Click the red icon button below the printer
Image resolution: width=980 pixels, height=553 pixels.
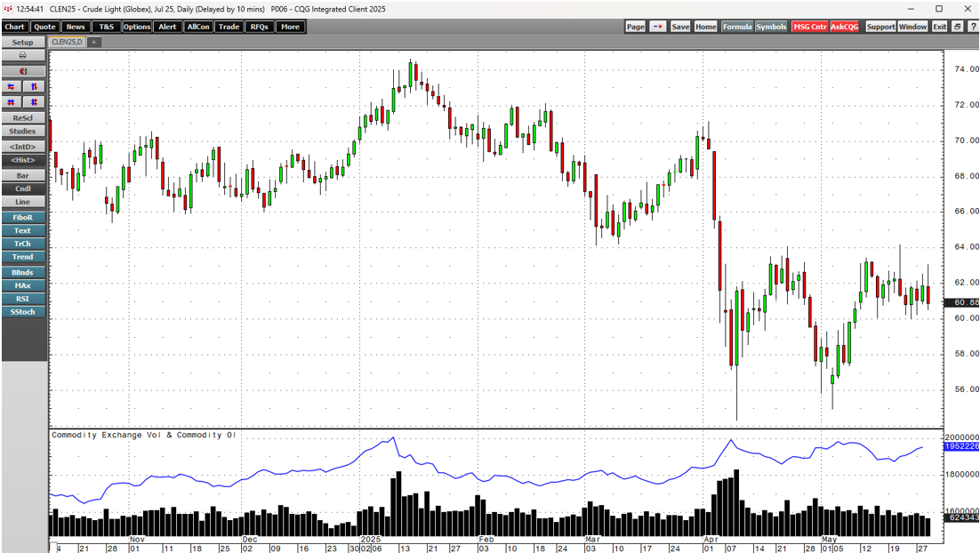click(22, 71)
